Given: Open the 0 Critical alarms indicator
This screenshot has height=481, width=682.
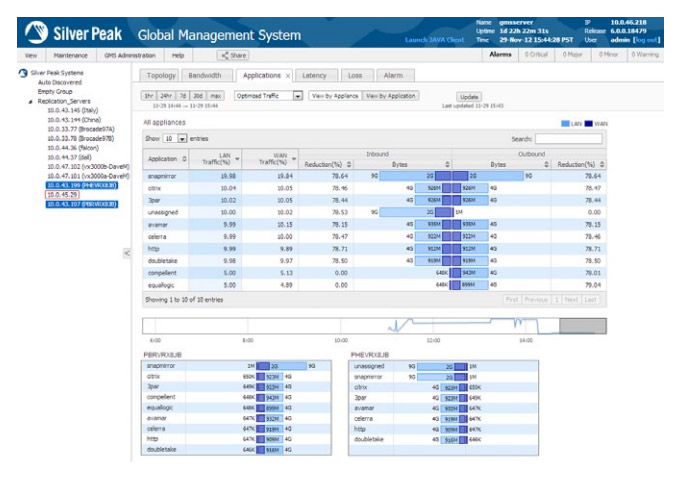Looking at the screenshot, I should (x=536, y=55).
